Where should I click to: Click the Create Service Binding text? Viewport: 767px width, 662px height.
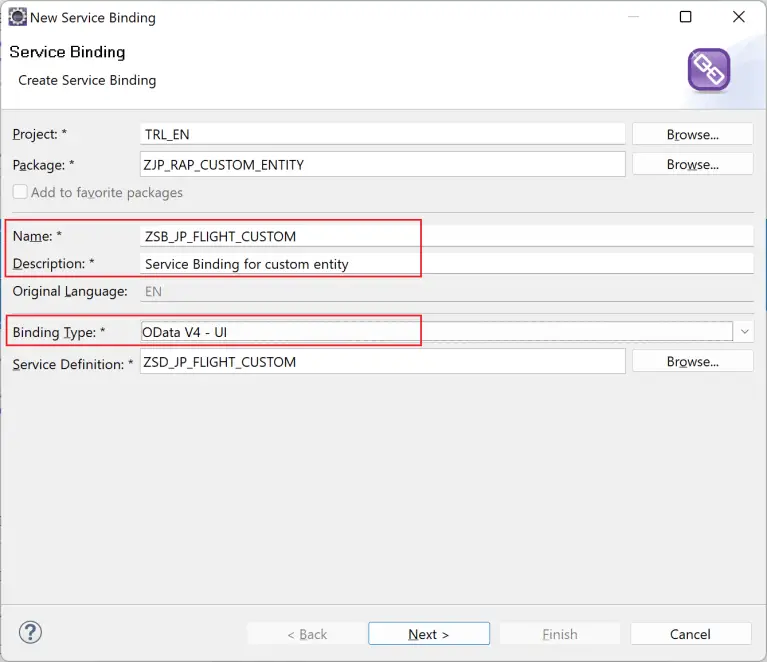tap(87, 80)
